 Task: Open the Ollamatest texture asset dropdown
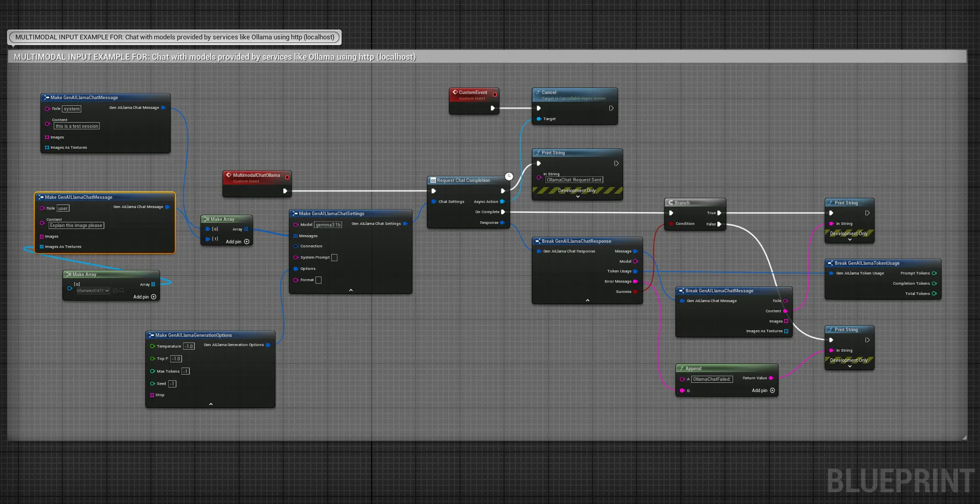tap(93, 291)
